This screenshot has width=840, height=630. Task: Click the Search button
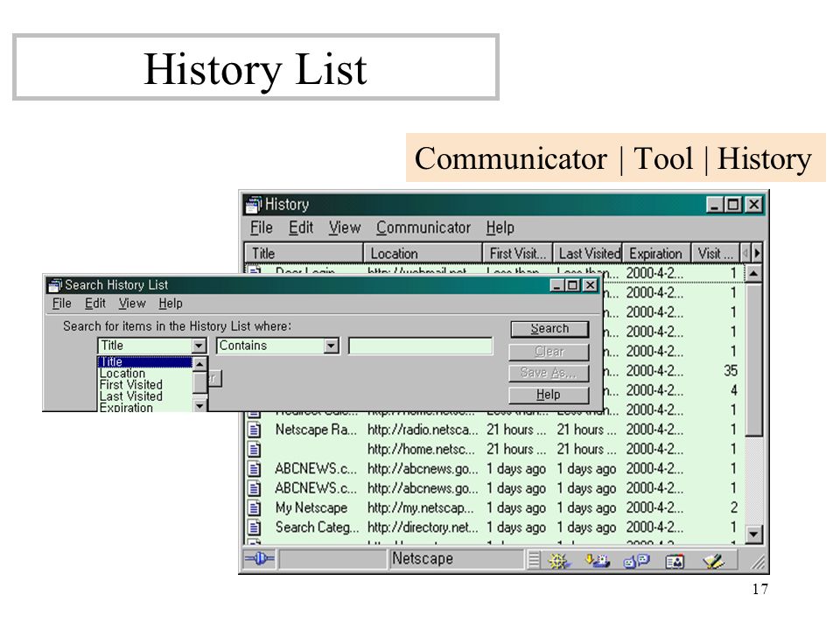tap(549, 329)
